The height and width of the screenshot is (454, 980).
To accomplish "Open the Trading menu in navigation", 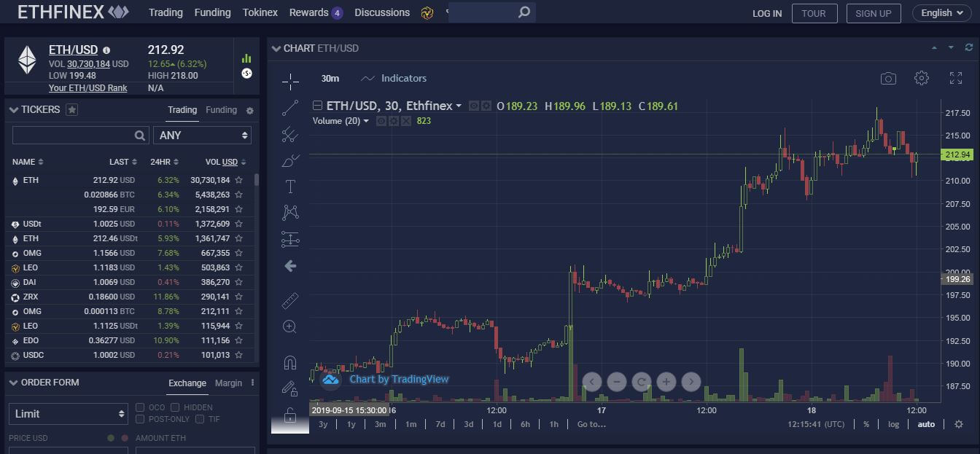I will pos(166,12).
